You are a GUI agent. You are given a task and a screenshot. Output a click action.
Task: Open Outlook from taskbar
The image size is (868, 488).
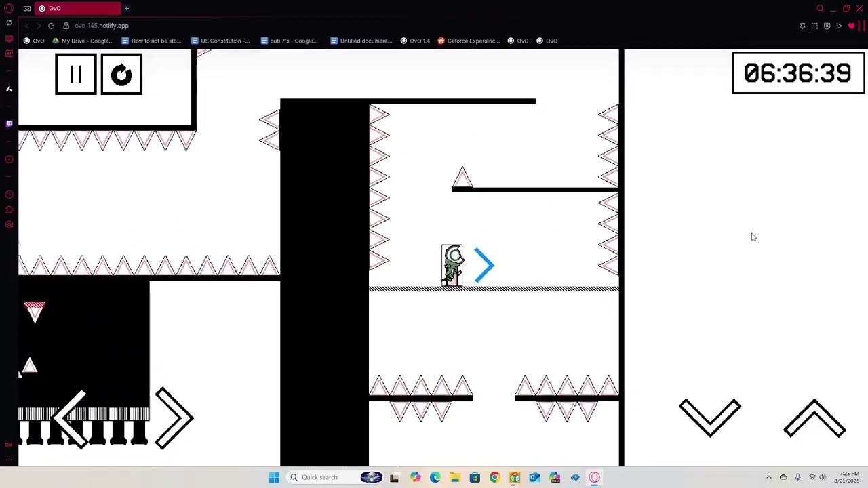[534, 477]
